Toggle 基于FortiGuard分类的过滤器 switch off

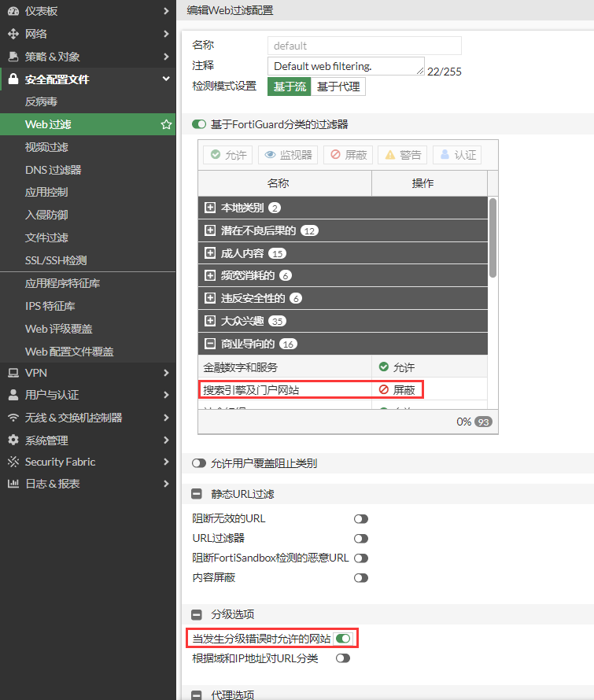200,124
